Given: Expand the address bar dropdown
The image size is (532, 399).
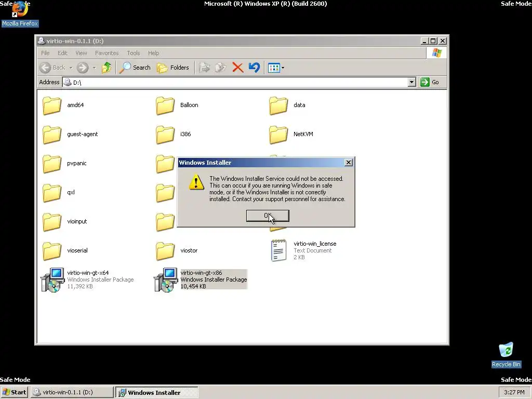Looking at the screenshot, I should tap(412, 82).
